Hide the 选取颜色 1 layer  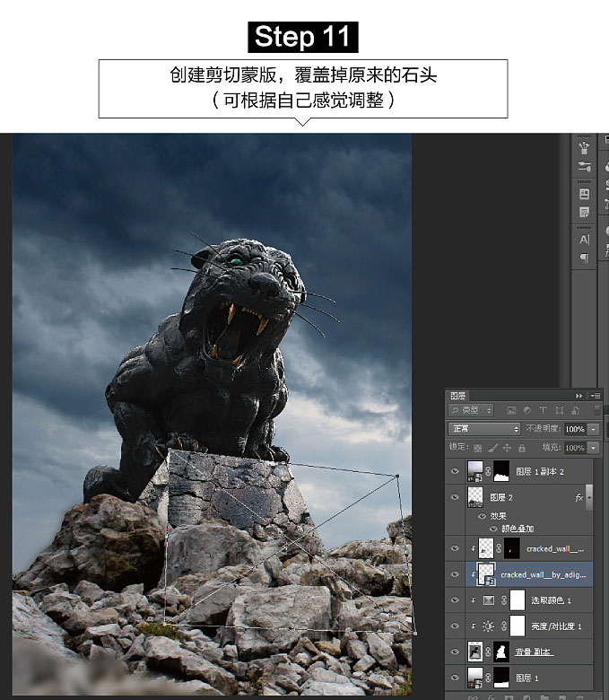455,600
